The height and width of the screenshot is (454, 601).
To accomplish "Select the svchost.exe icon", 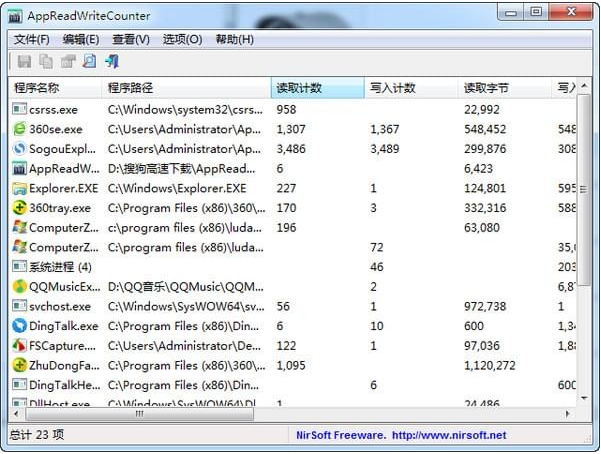I will coord(19,306).
